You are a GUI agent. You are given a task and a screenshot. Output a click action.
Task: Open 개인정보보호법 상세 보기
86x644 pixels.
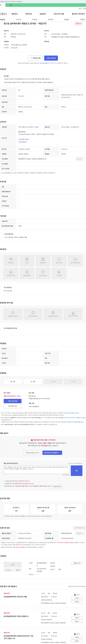coord(32,453)
